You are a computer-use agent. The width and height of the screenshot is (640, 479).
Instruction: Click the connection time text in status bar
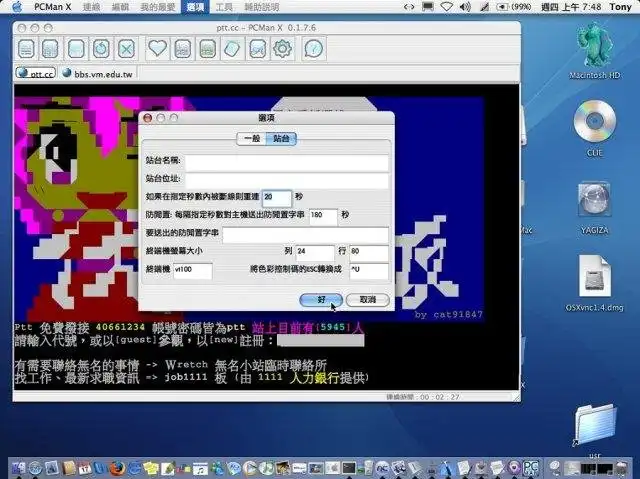pos(423,397)
